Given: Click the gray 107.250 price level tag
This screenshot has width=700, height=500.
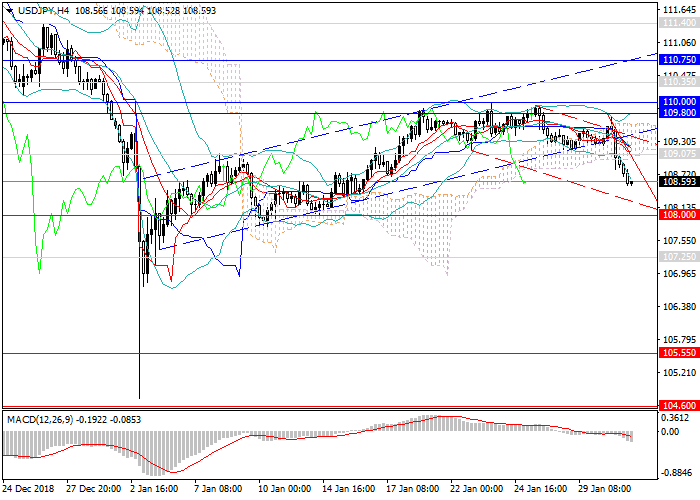Looking at the screenshot, I should 677,257.
